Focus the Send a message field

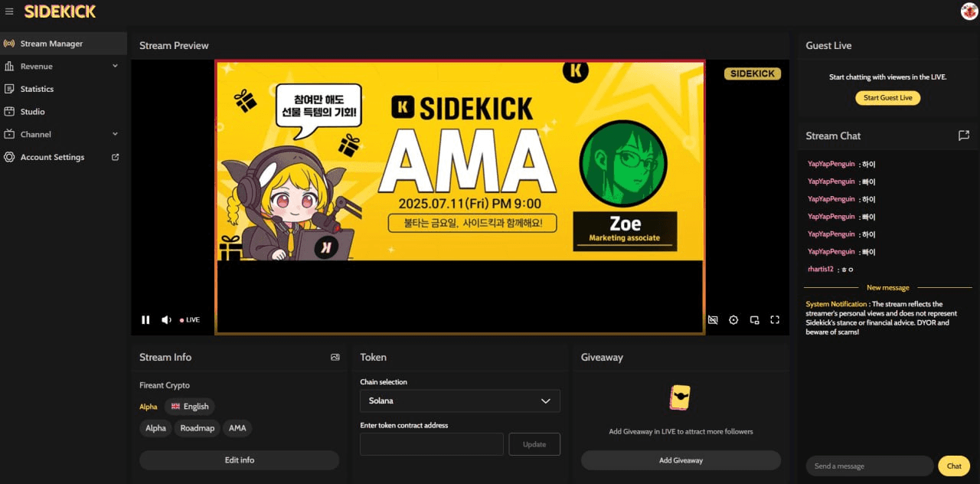870,466
